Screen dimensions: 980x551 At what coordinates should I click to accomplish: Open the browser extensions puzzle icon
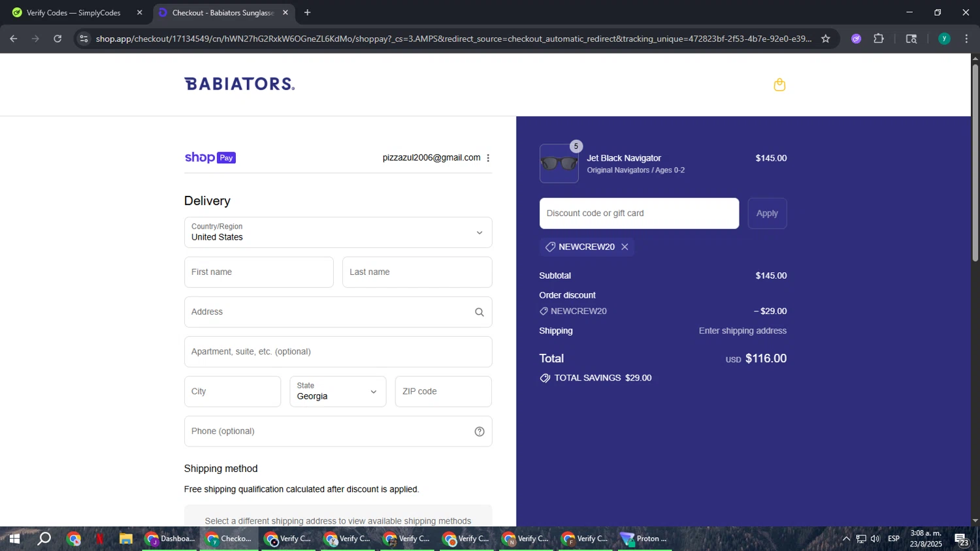pos(879,39)
